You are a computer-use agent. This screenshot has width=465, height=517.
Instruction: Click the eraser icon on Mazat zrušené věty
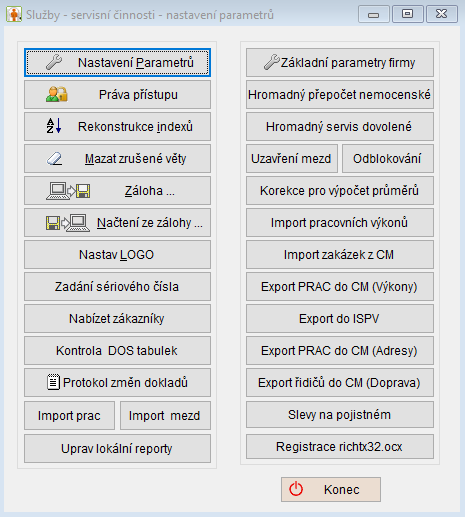coord(54,159)
